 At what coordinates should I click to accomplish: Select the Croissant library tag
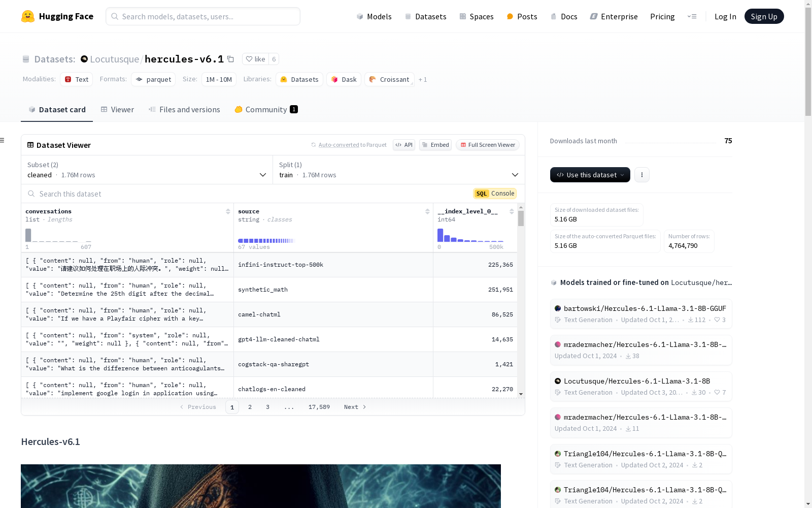tap(389, 79)
